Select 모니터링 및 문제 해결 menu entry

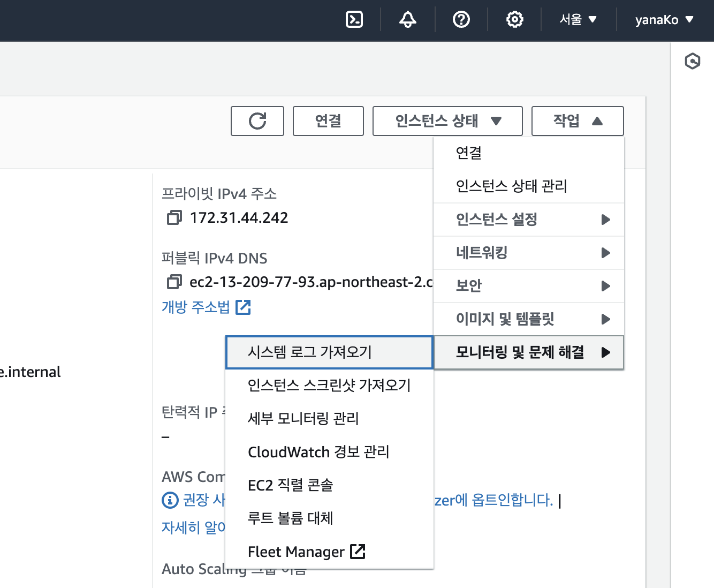[x=529, y=352]
